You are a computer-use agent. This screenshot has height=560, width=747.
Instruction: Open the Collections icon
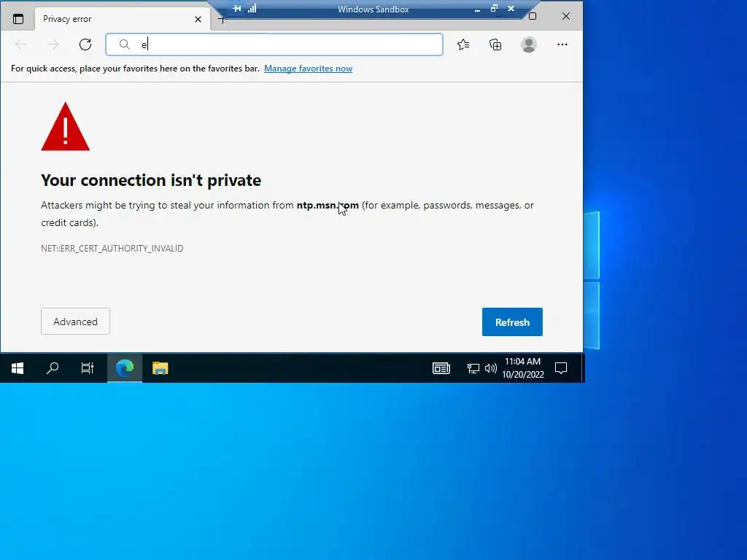(495, 44)
